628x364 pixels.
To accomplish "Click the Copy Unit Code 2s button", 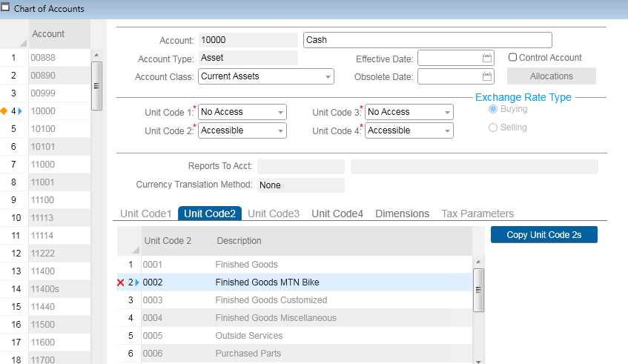I will click(x=543, y=235).
